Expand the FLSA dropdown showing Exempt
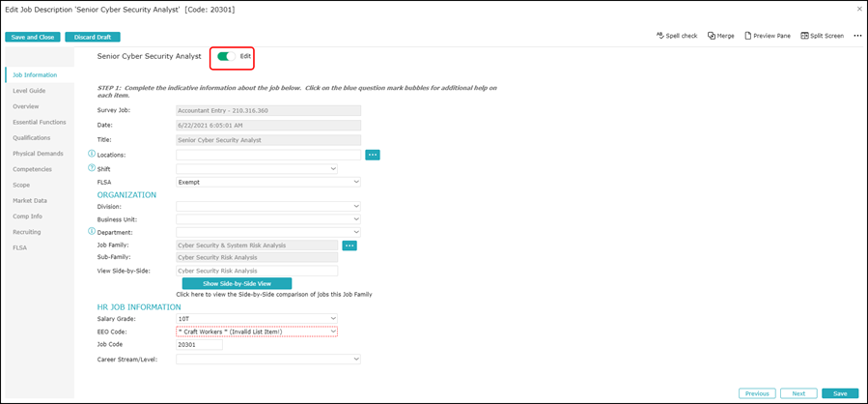This screenshot has height=404, width=868. (268, 182)
